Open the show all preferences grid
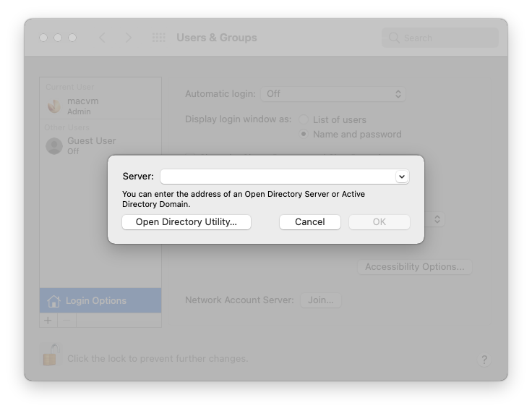 (x=158, y=38)
